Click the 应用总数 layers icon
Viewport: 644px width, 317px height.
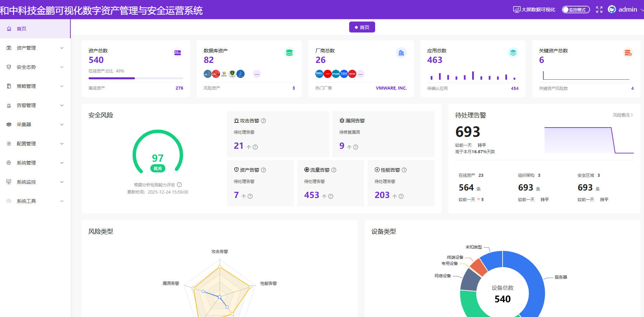(x=513, y=53)
